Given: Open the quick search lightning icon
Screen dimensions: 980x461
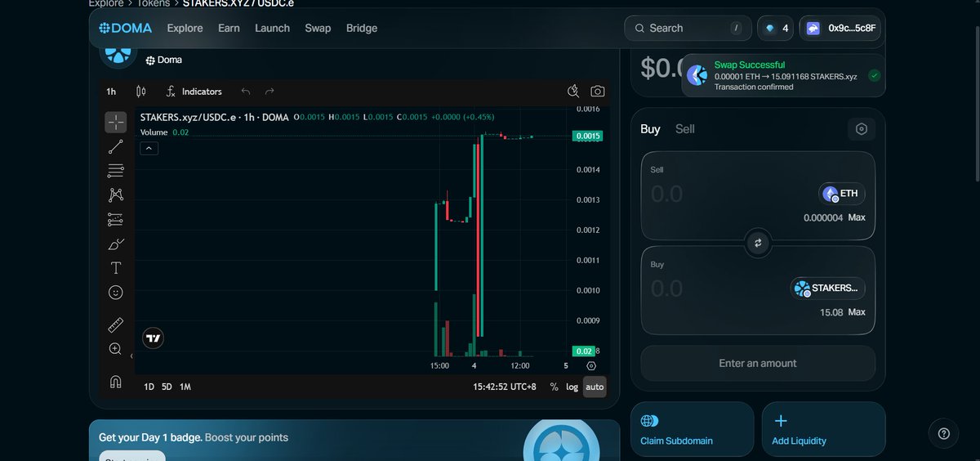Looking at the screenshot, I should click(574, 92).
